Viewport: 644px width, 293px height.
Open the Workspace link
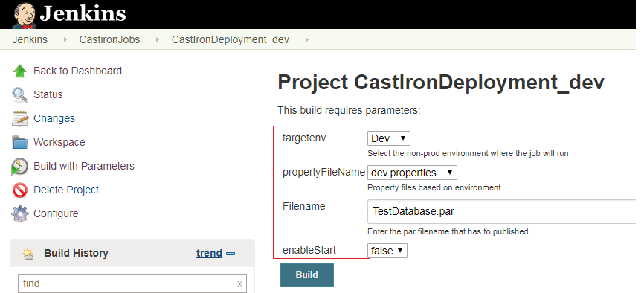click(59, 142)
